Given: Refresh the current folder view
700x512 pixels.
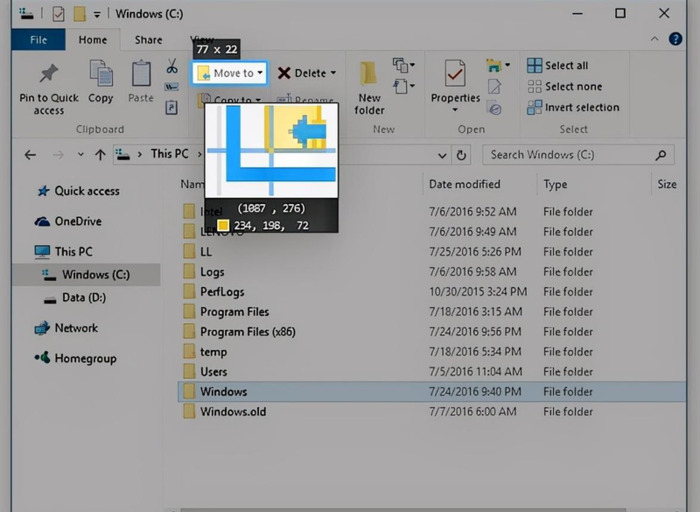Looking at the screenshot, I should pos(461,155).
